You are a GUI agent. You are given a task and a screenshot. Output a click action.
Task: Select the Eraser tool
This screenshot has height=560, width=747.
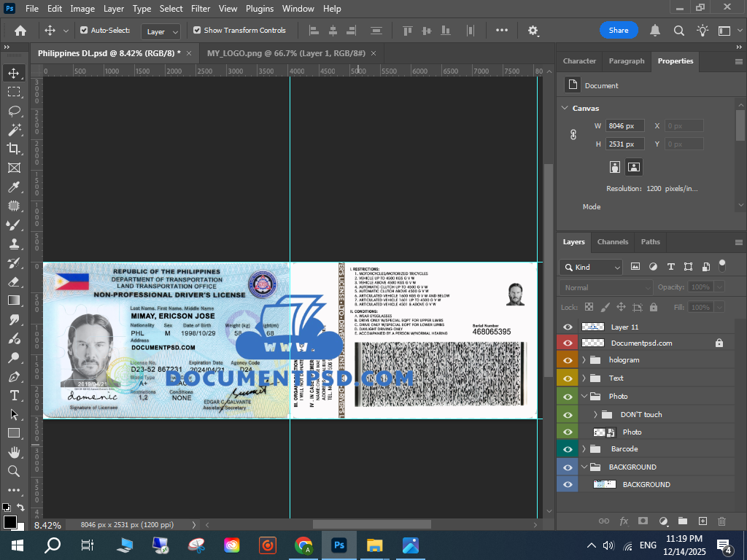tap(14, 281)
